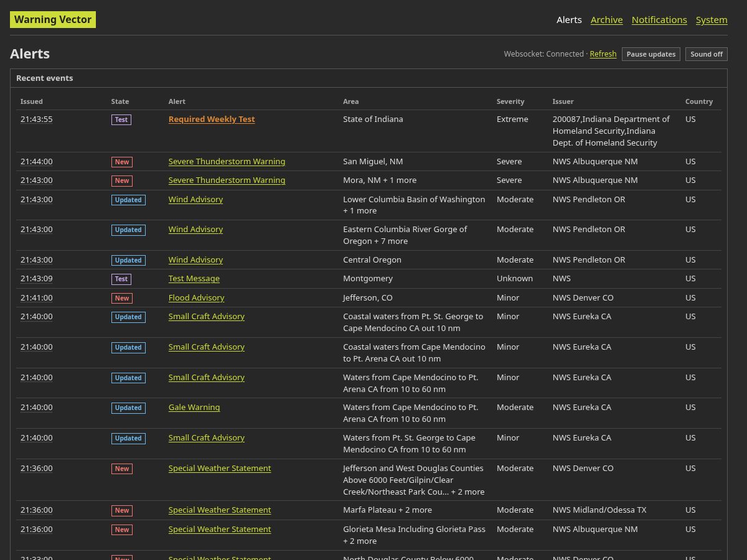Click the 21:43:55 issued timestamp
This screenshot has width=747, height=560.
[37, 119]
